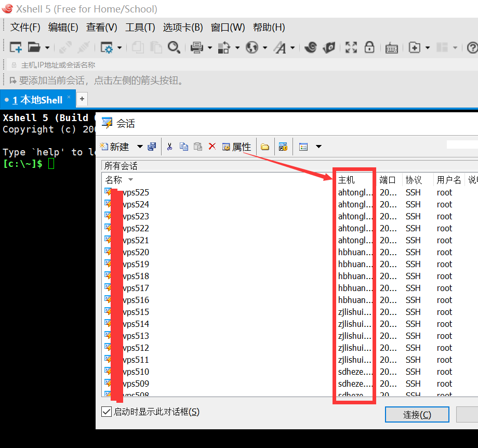The width and height of the screenshot is (478, 448).
Task: Click the 用户名 column header
Action: 449,180
